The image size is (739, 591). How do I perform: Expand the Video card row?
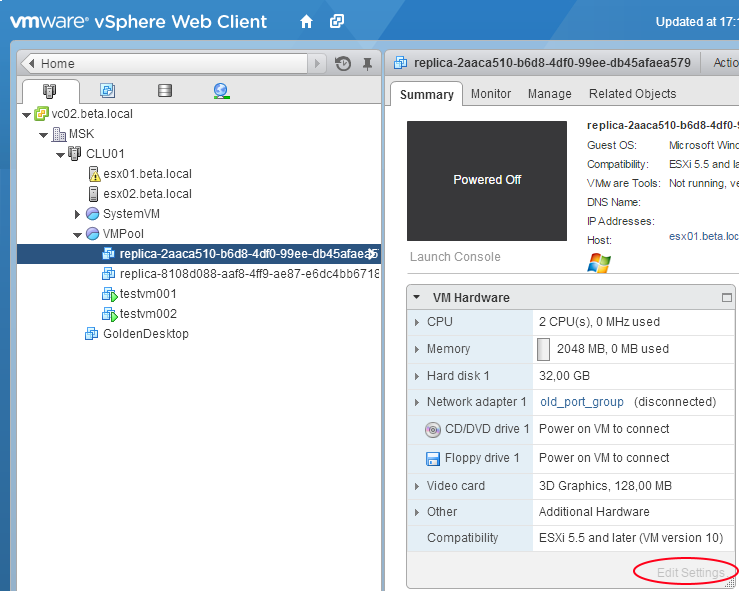[417, 486]
